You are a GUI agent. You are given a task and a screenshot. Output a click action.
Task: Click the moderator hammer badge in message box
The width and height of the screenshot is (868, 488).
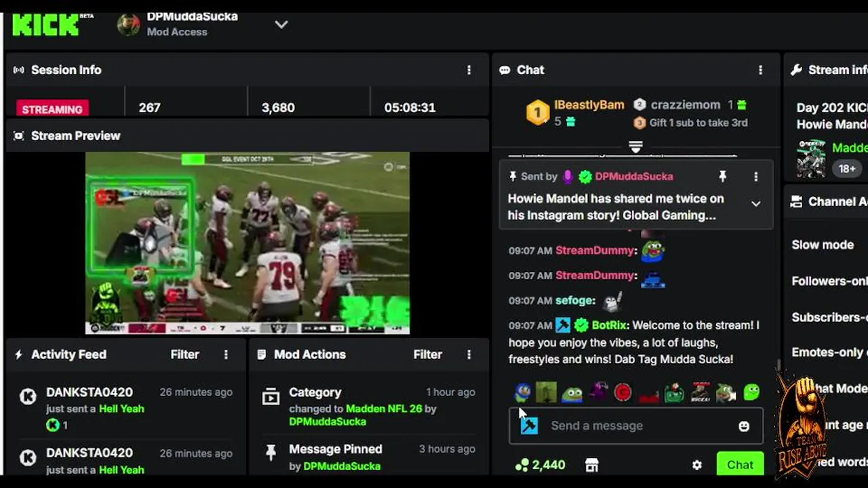point(529,426)
